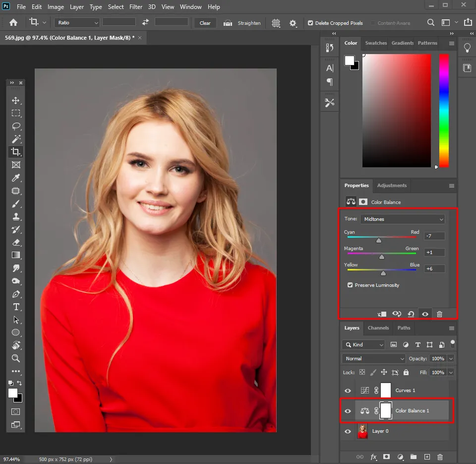The height and width of the screenshot is (464, 476).
Task: Select the Eyedropper tool
Action: pyautogui.click(x=16, y=178)
